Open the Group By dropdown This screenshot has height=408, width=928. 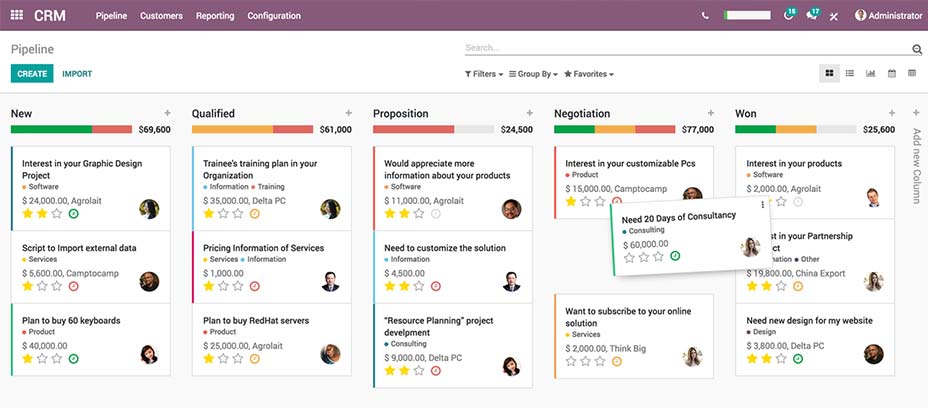(533, 74)
